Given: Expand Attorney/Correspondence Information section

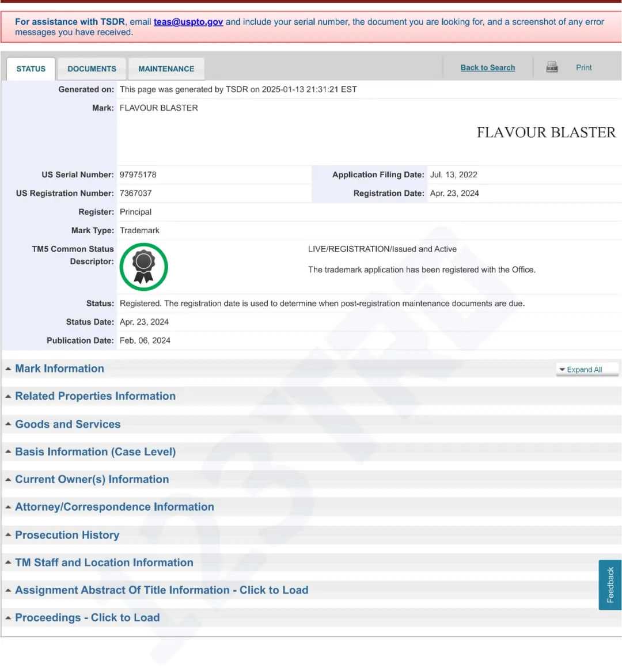Looking at the screenshot, I should pos(115,507).
